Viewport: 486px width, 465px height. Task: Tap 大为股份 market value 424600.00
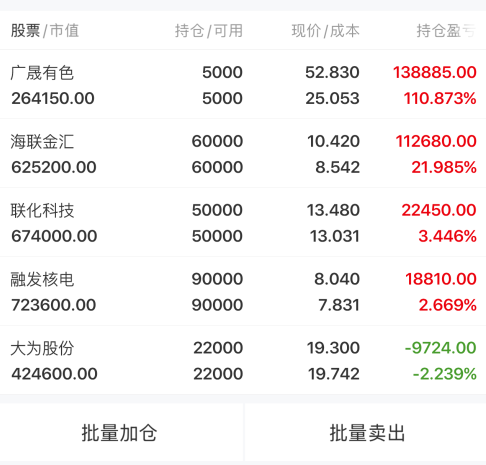tap(54, 374)
